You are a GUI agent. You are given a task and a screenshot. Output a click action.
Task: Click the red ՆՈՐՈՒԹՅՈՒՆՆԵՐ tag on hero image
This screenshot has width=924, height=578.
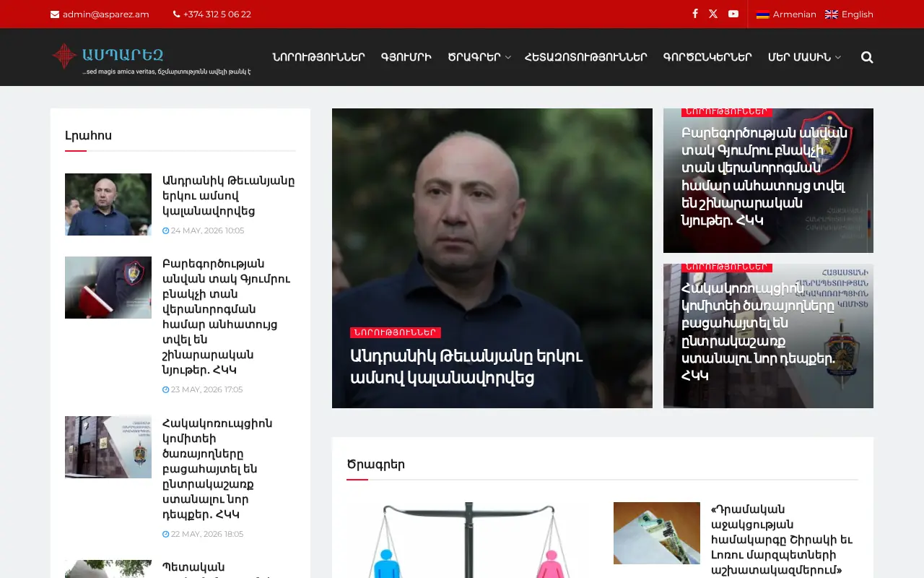[396, 332]
